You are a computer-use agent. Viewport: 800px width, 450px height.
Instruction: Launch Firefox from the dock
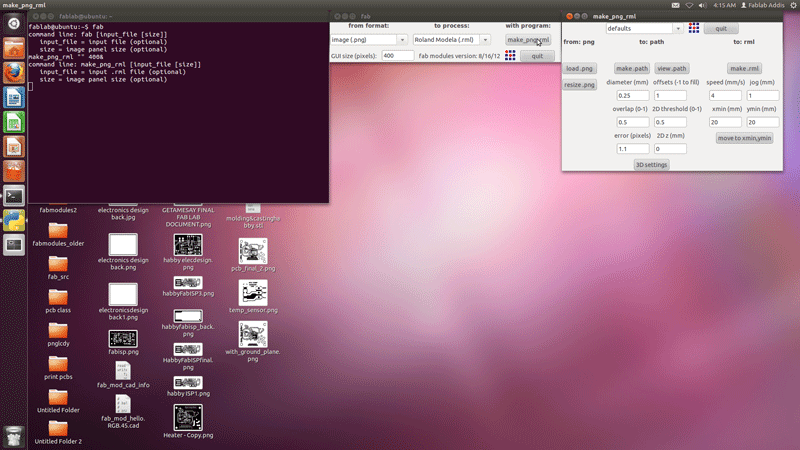(14, 72)
